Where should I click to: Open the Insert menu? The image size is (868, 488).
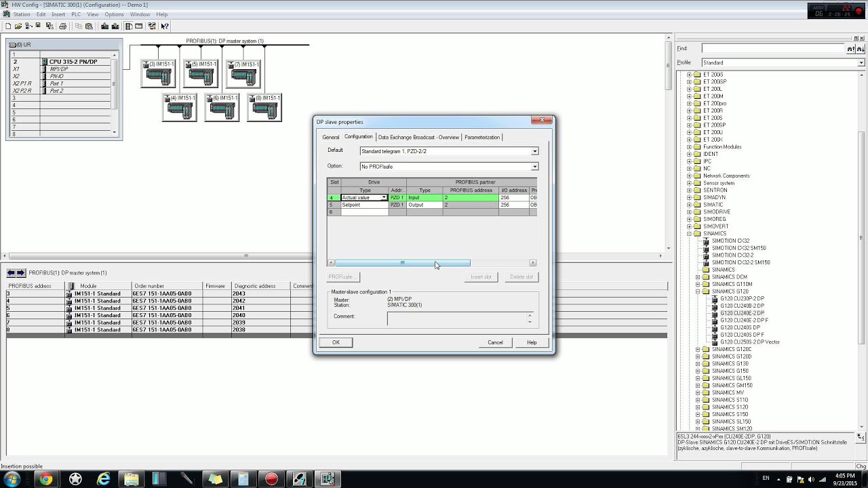[x=58, y=14]
